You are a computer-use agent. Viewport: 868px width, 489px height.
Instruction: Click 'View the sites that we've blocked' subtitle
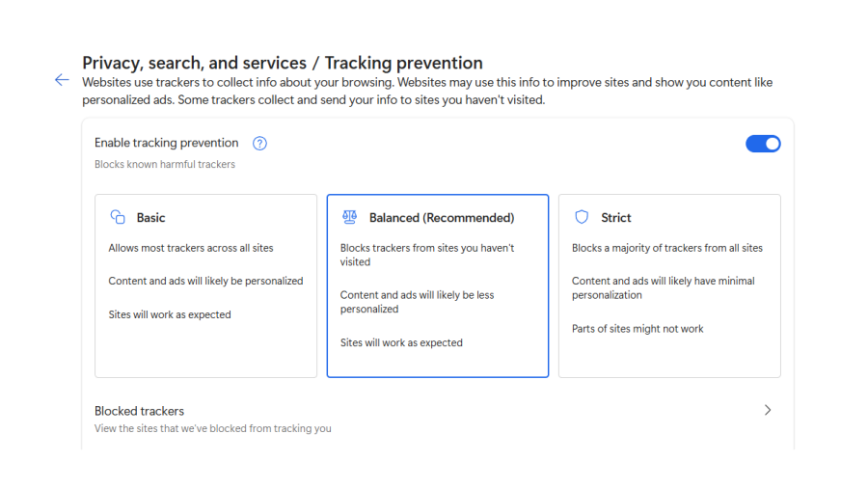[212, 428]
